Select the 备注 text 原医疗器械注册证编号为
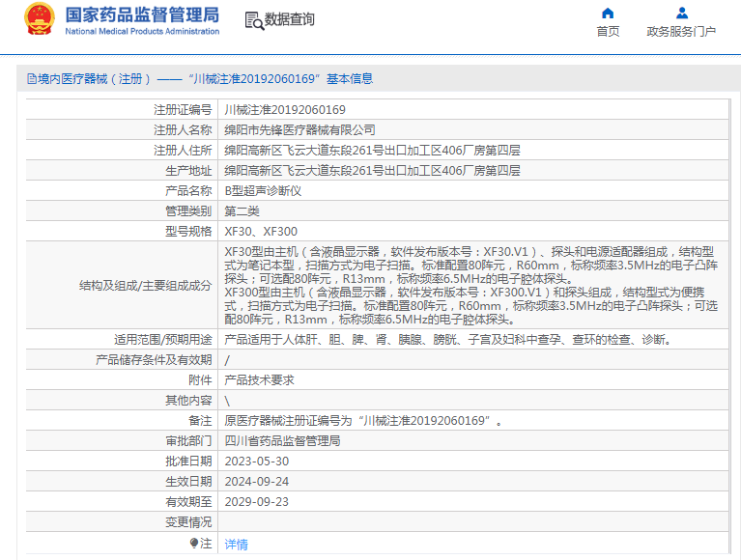Image resolution: width=741 pixels, height=560 pixels. tap(363, 421)
